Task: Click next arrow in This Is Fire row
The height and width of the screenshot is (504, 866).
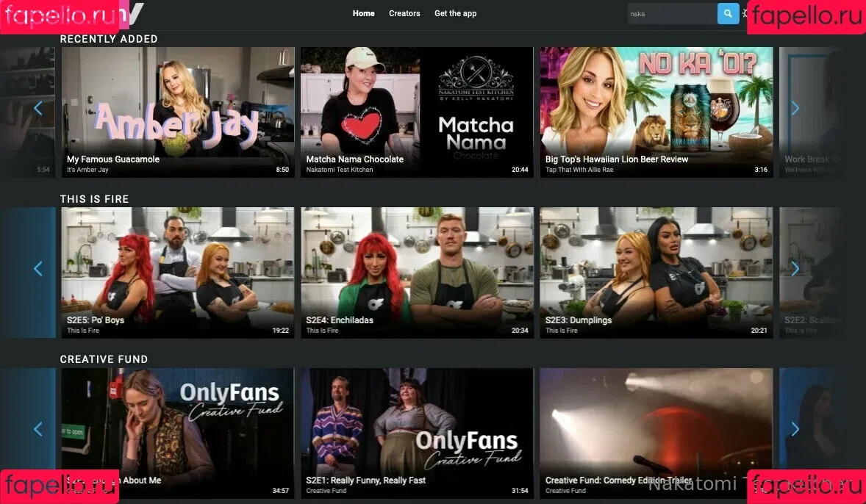Action: click(795, 269)
